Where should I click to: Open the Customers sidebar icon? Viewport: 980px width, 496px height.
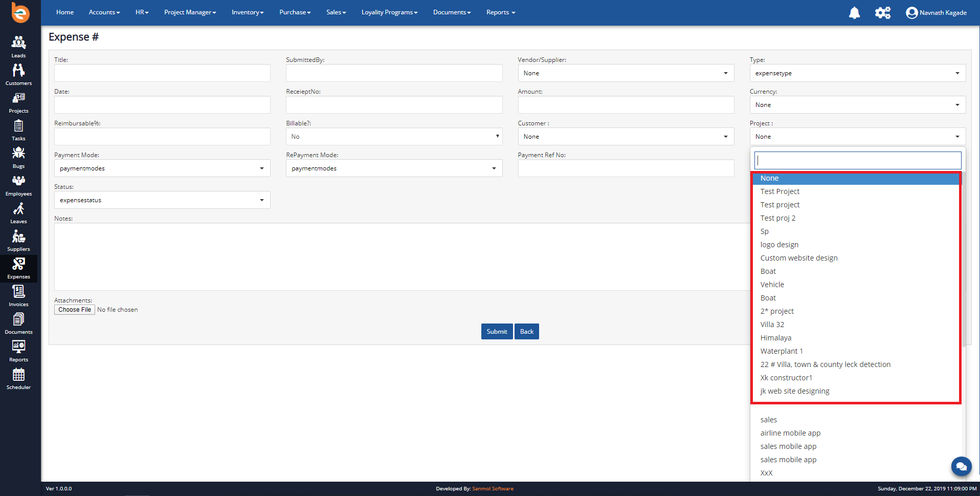18,74
